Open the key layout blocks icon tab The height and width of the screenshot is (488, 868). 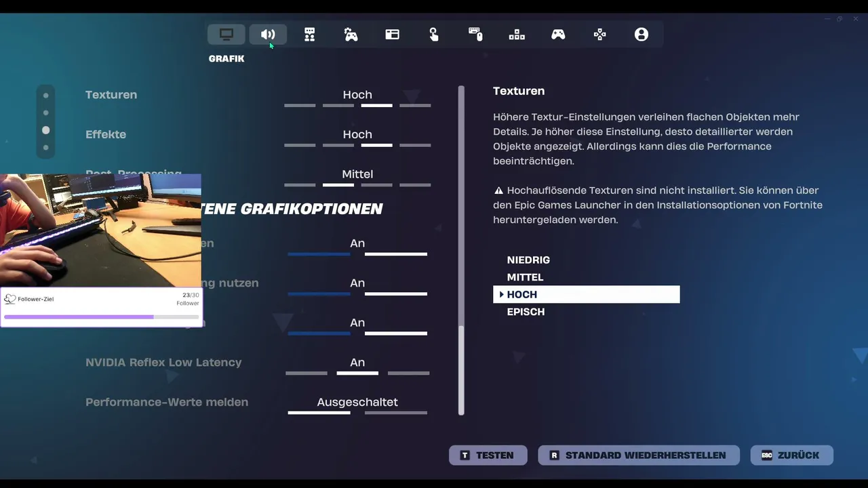pos(517,35)
